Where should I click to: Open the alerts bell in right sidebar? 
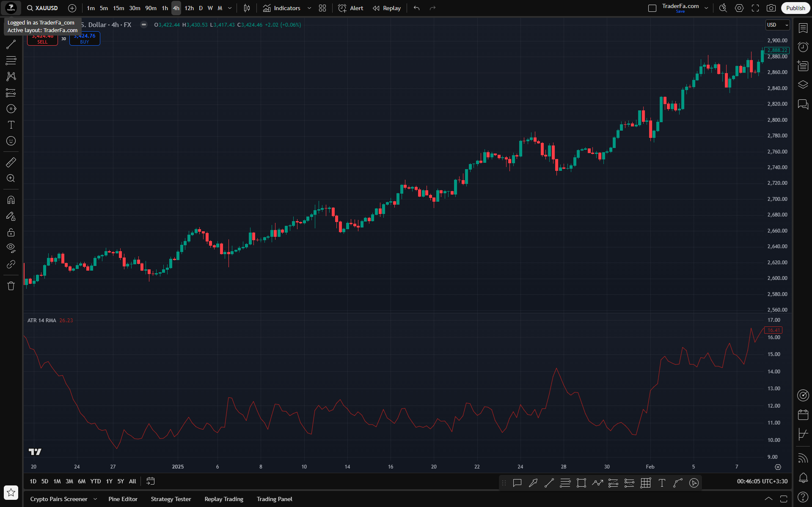(803, 478)
